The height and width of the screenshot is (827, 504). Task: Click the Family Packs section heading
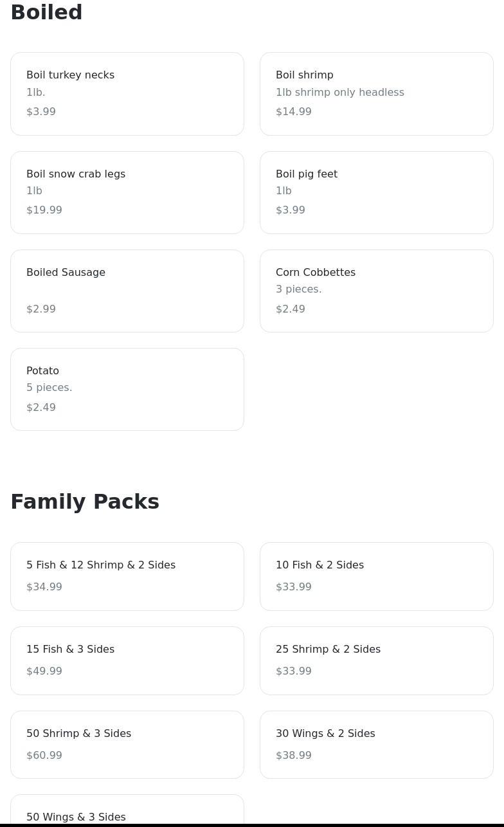pos(85,502)
